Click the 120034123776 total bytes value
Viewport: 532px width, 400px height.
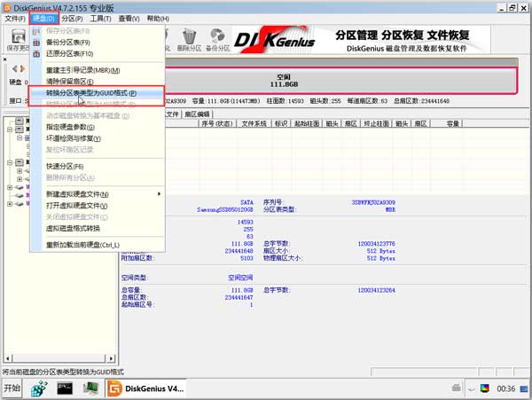376,244
